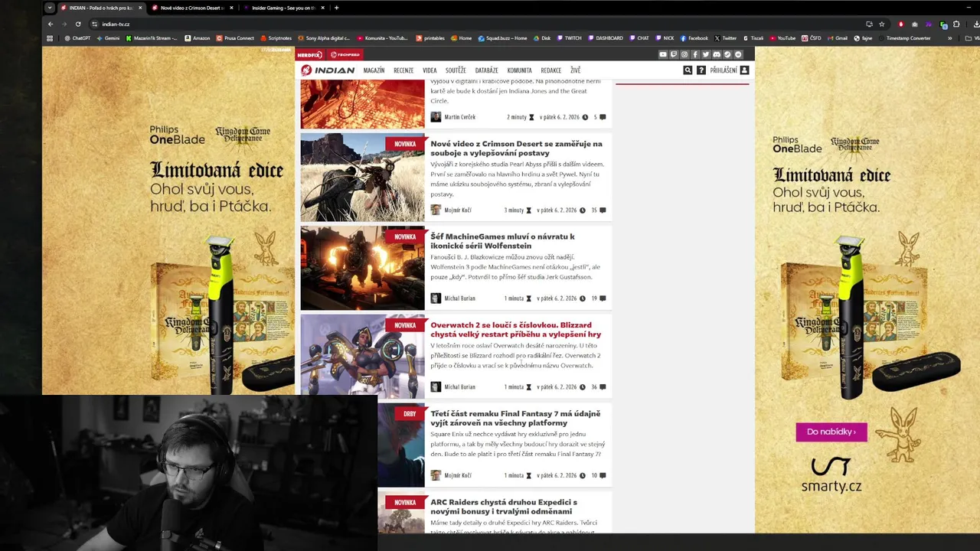Click the Crimson Desert article thumbnail
The height and width of the screenshot is (551, 980).
(x=362, y=178)
